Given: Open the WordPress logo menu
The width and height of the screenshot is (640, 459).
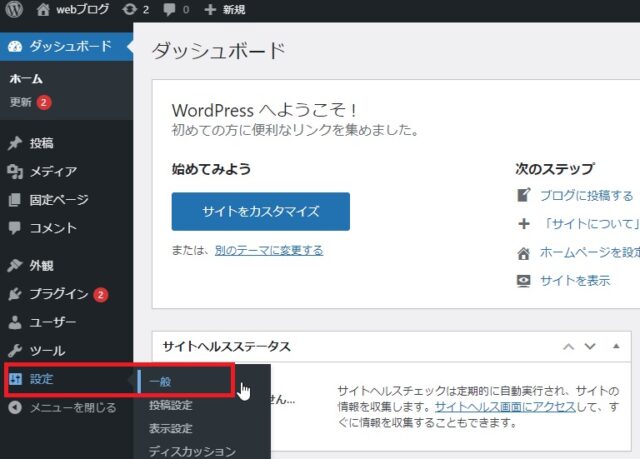Looking at the screenshot, I should pyautogui.click(x=14, y=9).
